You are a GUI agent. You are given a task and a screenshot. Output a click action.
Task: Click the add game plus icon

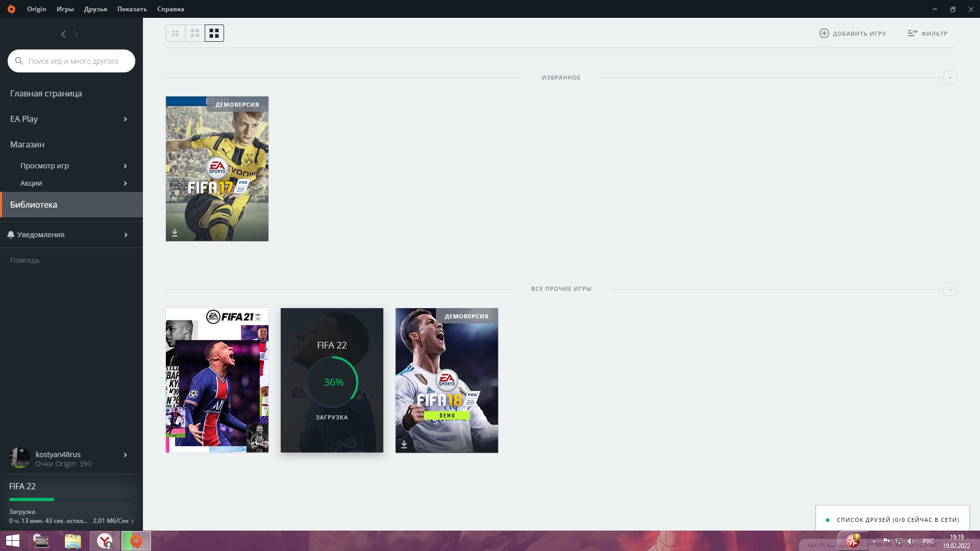pos(824,33)
